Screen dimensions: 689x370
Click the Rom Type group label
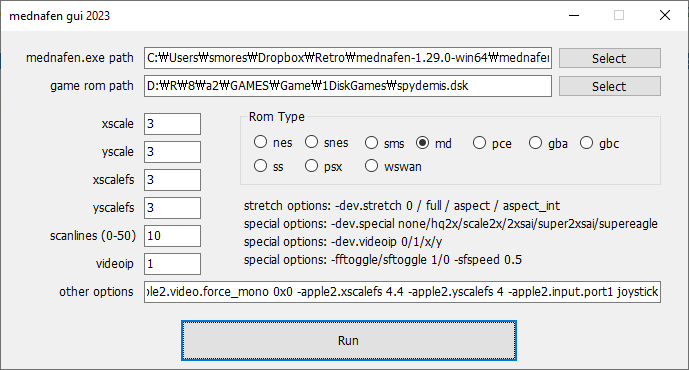(x=276, y=117)
